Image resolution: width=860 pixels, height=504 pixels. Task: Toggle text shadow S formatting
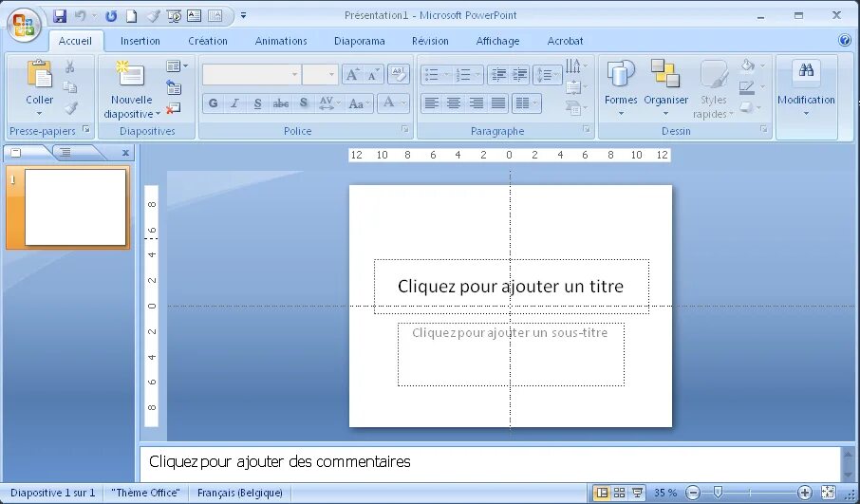(304, 103)
